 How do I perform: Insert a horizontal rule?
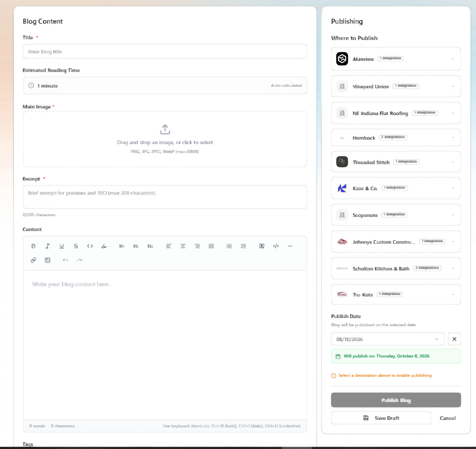[x=290, y=246]
